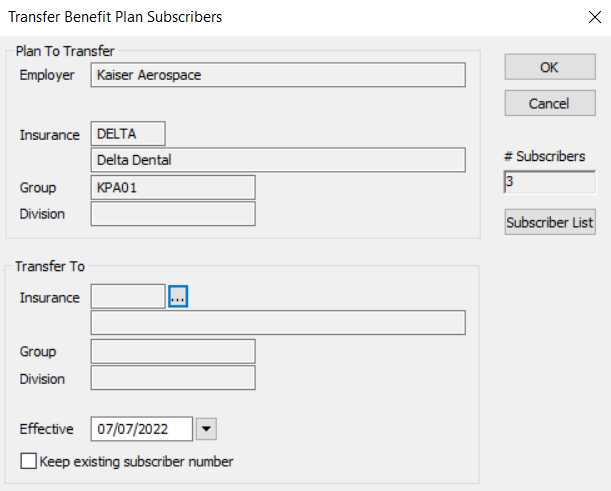Click the Delta Dental insurance name field
611x491 pixels.
[277, 160]
